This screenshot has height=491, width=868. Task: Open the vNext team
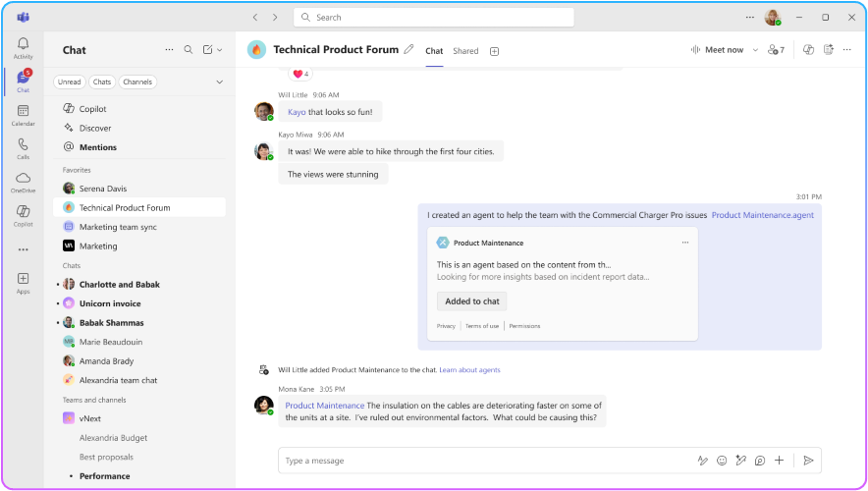tap(140, 418)
